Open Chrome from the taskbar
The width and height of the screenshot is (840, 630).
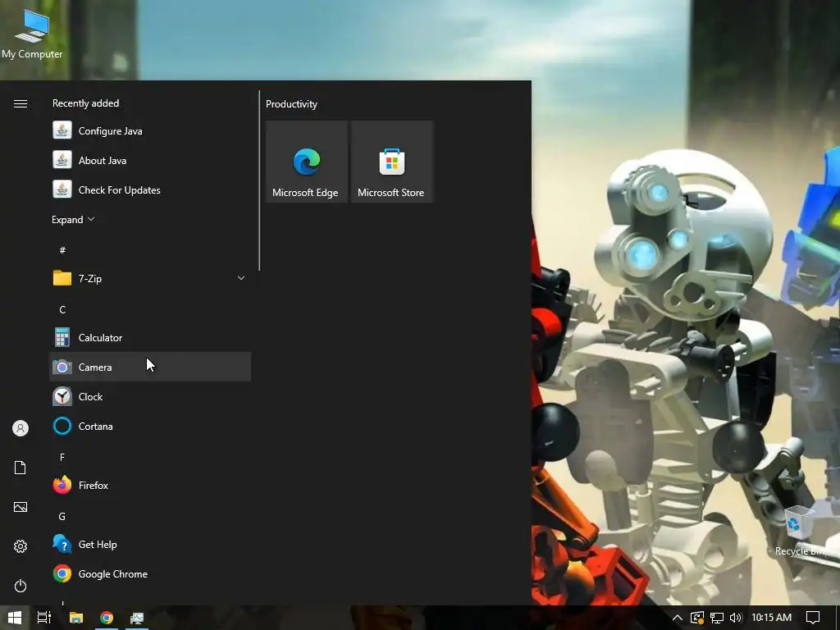tap(107, 618)
